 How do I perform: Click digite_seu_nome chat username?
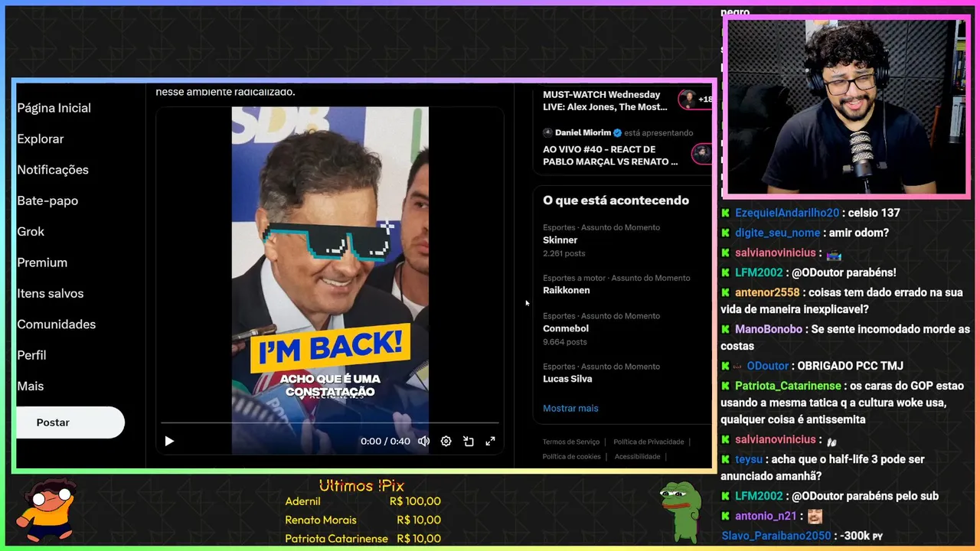[777, 233]
